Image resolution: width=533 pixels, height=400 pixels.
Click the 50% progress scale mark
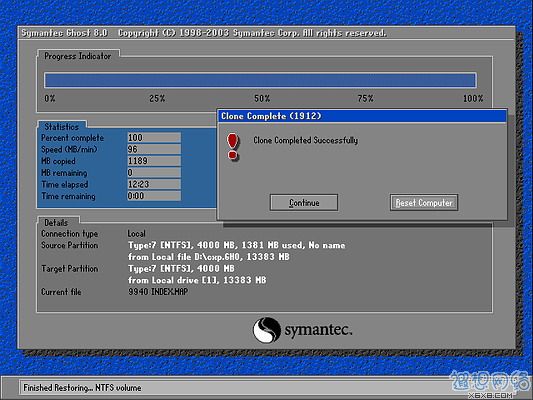262,99
